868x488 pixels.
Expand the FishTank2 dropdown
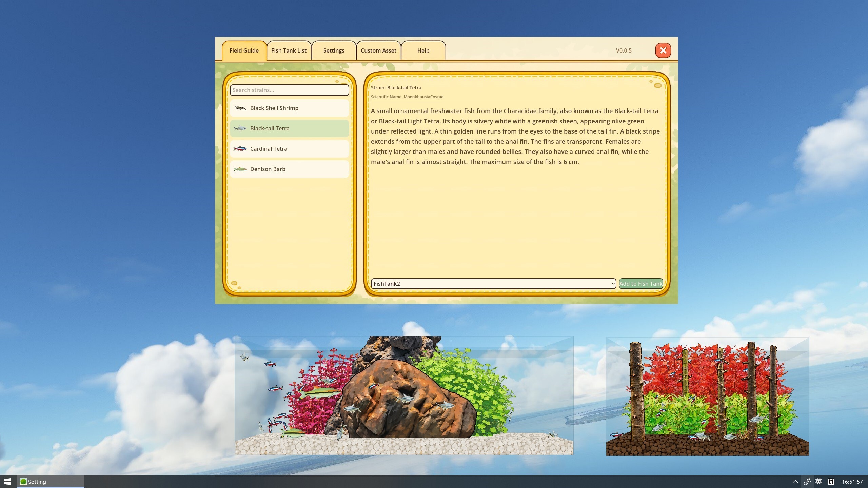click(x=493, y=284)
